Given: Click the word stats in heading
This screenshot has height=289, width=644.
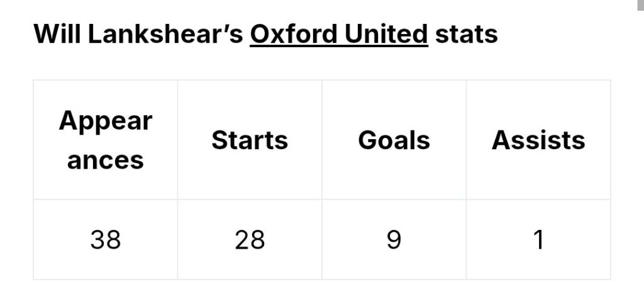Looking at the screenshot, I should click(466, 34).
